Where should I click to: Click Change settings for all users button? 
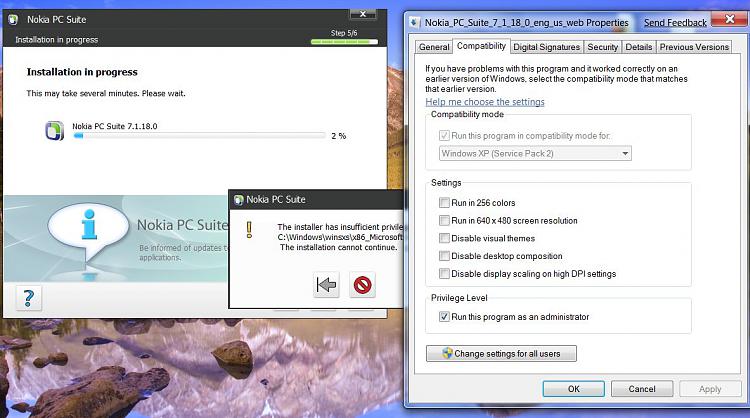501,353
